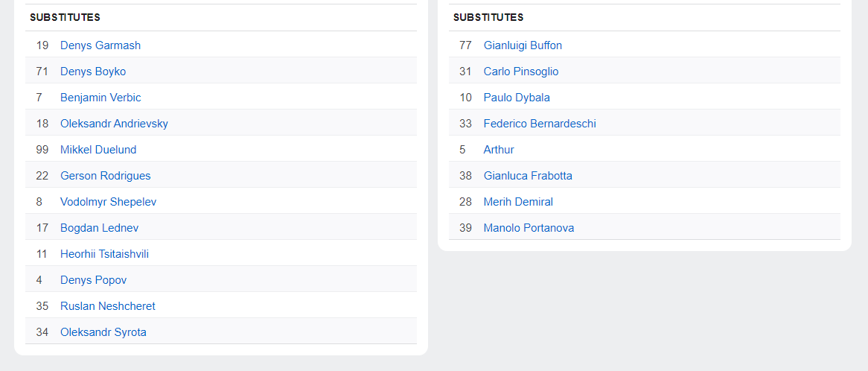Open Federico Bernardeschi profile link
Screen dimensions: 868x371
540,124
